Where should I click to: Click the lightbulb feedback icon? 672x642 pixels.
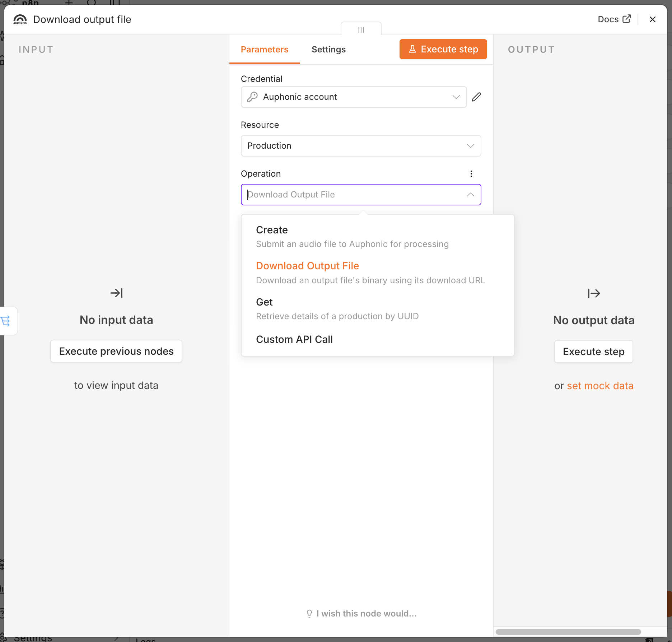(x=309, y=614)
